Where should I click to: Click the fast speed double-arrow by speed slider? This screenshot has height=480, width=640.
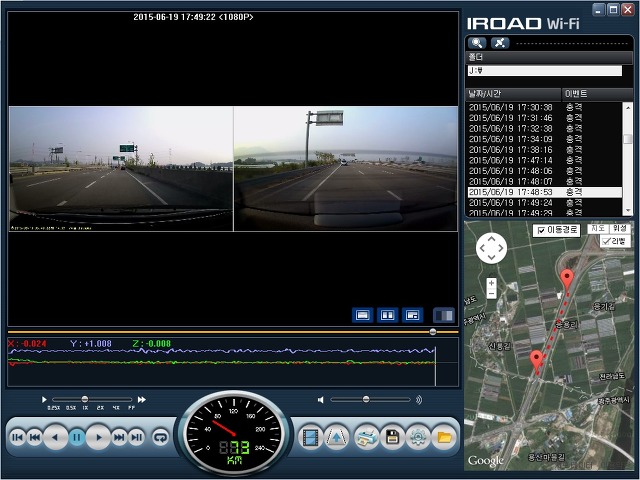pyautogui.click(x=142, y=400)
